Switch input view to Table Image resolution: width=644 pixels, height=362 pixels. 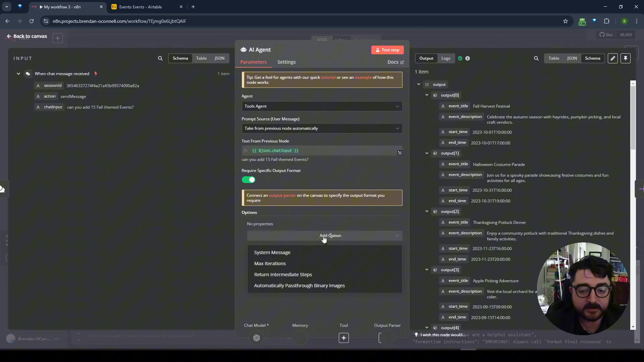(x=201, y=58)
